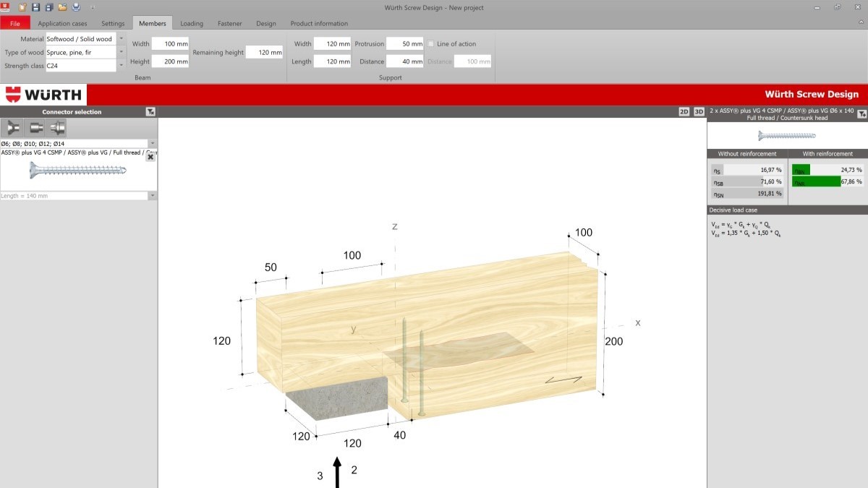Viewport: 868px width, 488px height.
Task: Expand the Type of wood dropdown
Action: 121,52
